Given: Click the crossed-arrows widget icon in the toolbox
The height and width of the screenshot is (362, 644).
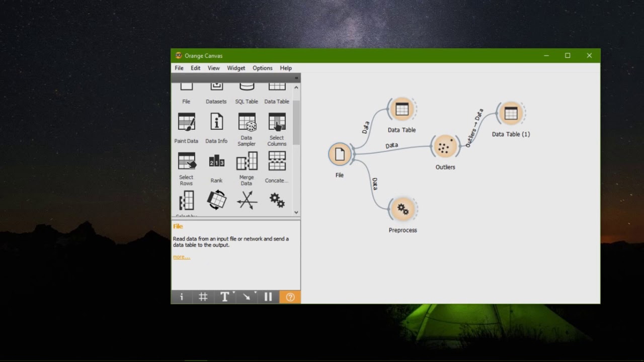Looking at the screenshot, I should pyautogui.click(x=247, y=200).
